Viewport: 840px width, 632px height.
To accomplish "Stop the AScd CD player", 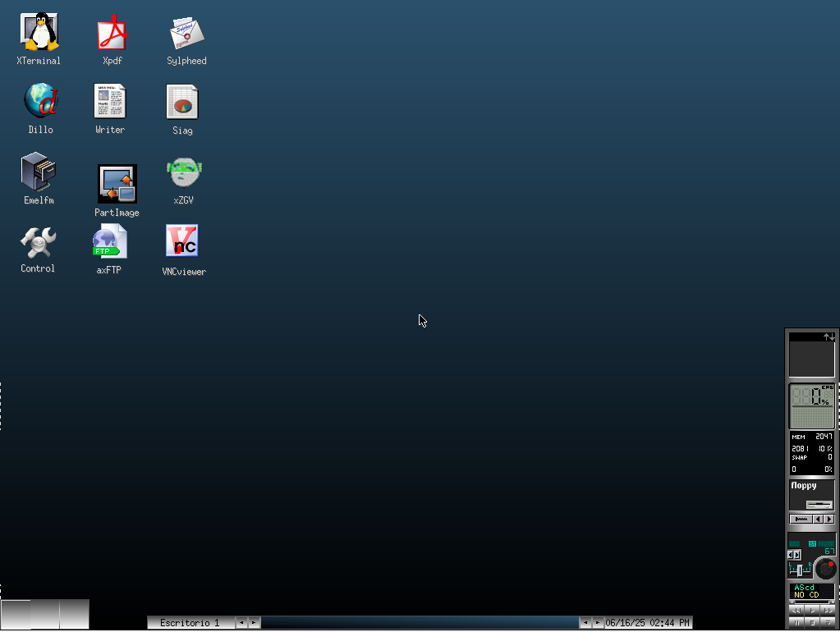I will pyautogui.click(x=812, y=622).
